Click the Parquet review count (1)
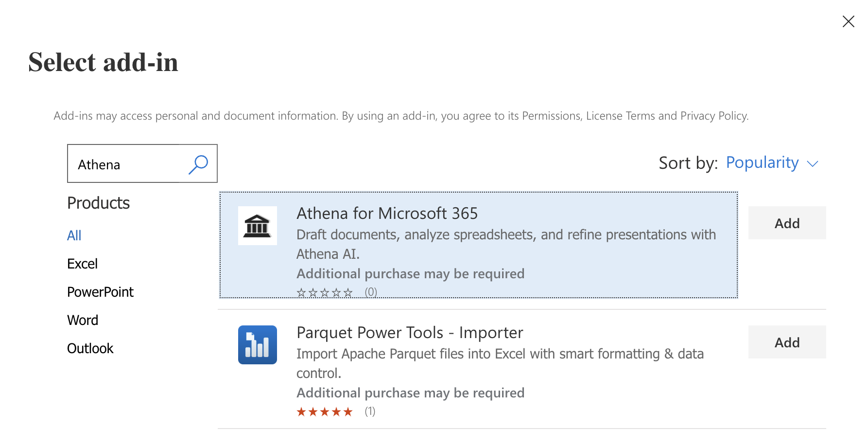Screen dimensions: 868x430 370,412
